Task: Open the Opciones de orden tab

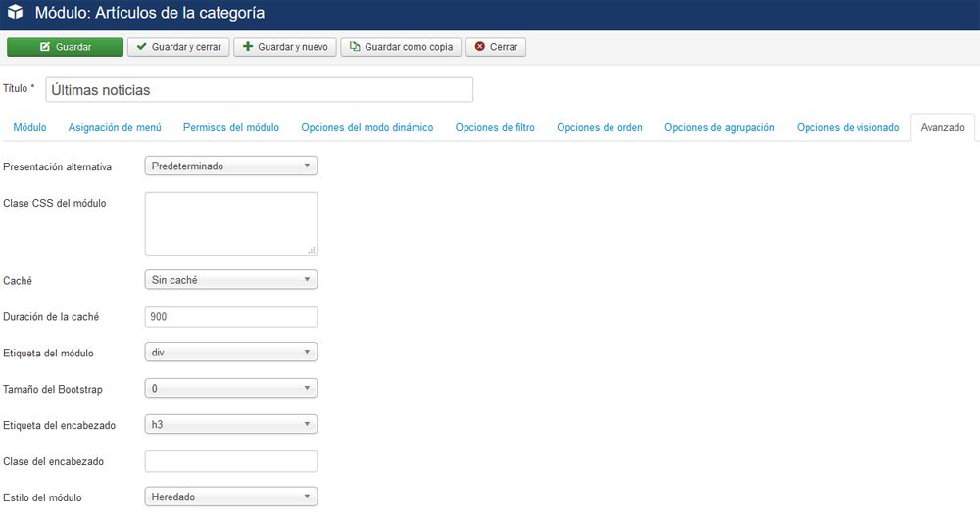Action: coord(600,127)
